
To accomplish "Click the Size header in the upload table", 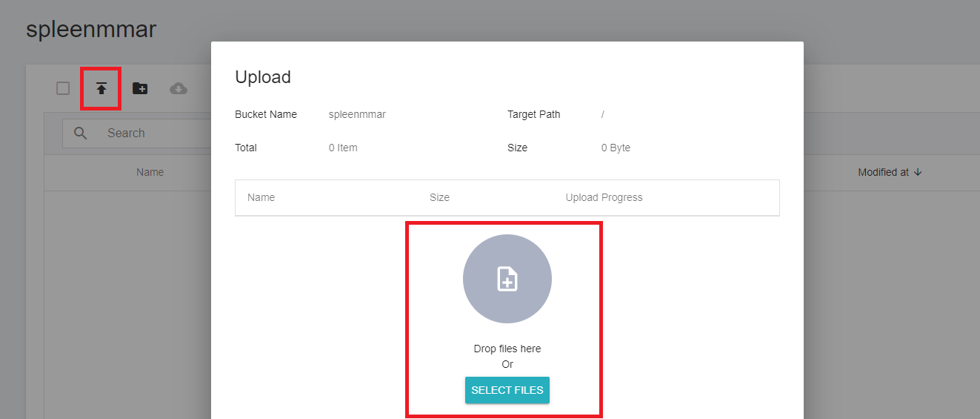I will click(439, 197).
